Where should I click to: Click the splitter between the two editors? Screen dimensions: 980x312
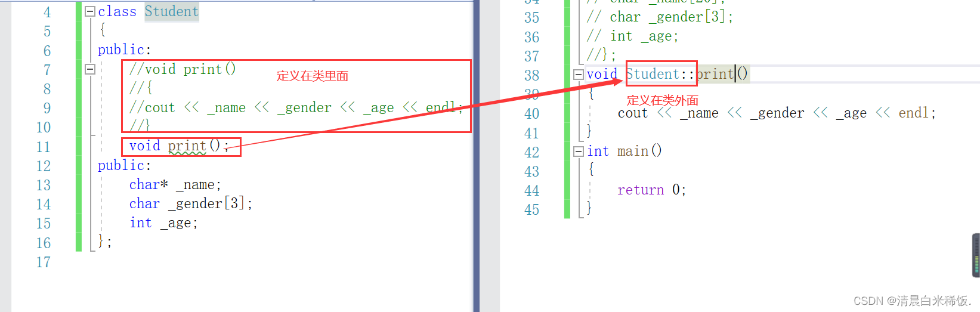(477, 156)
